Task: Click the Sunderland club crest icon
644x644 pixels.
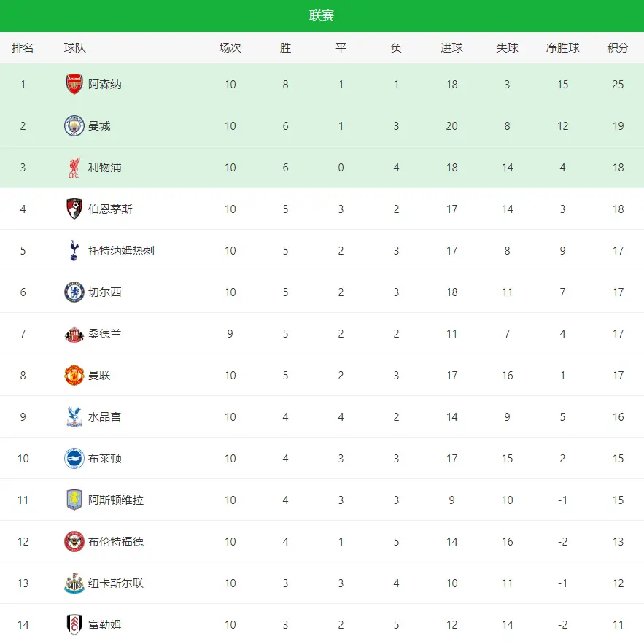Action: point(74,334)
